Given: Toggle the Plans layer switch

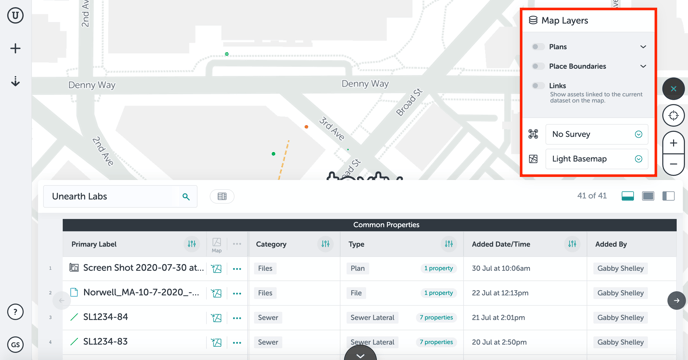Looking at the screenshot, I should click(x=538, y=47).
